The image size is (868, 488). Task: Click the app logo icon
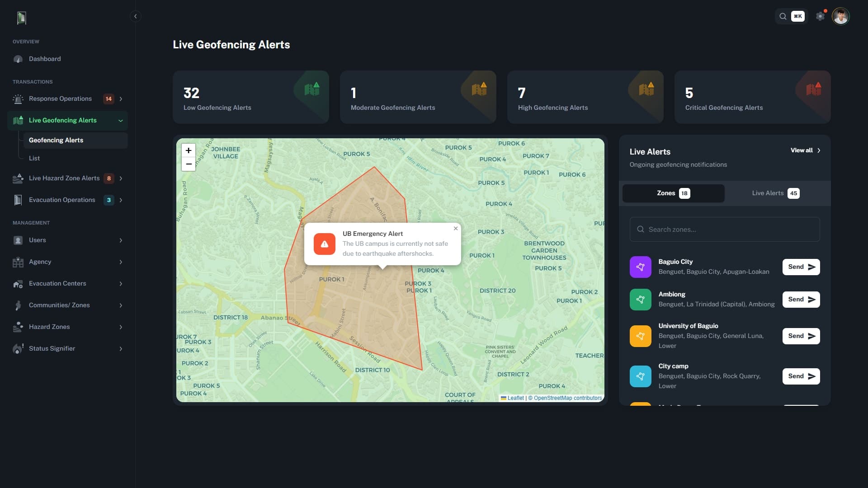tap(21, 18)
